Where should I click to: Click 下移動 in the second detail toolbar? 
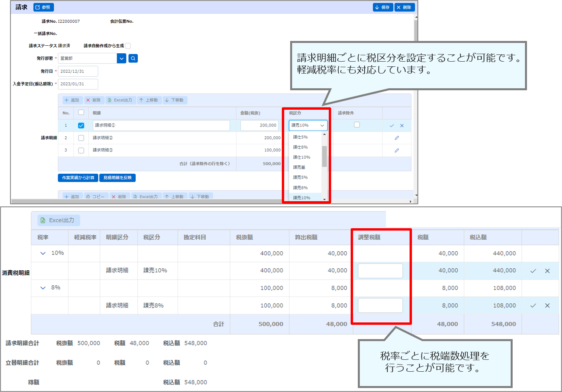click(200, 196)
